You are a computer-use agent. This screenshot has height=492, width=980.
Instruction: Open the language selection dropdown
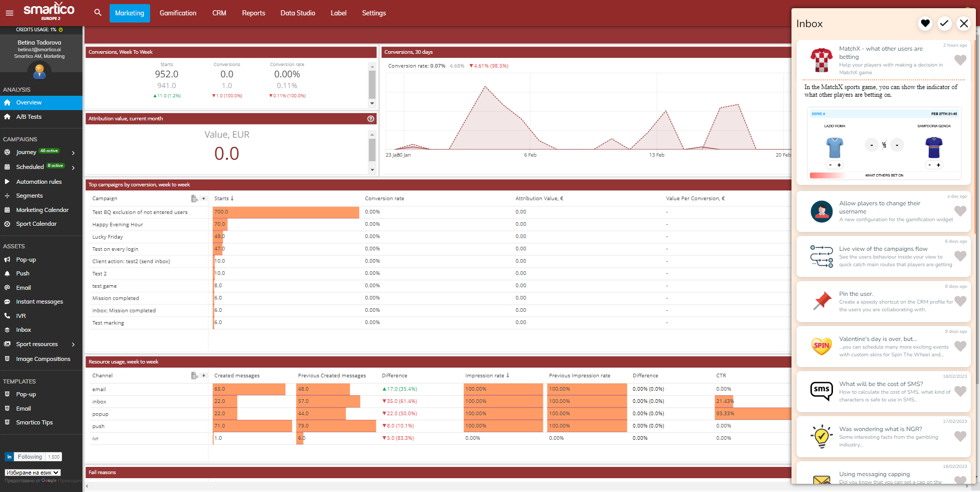33,473
